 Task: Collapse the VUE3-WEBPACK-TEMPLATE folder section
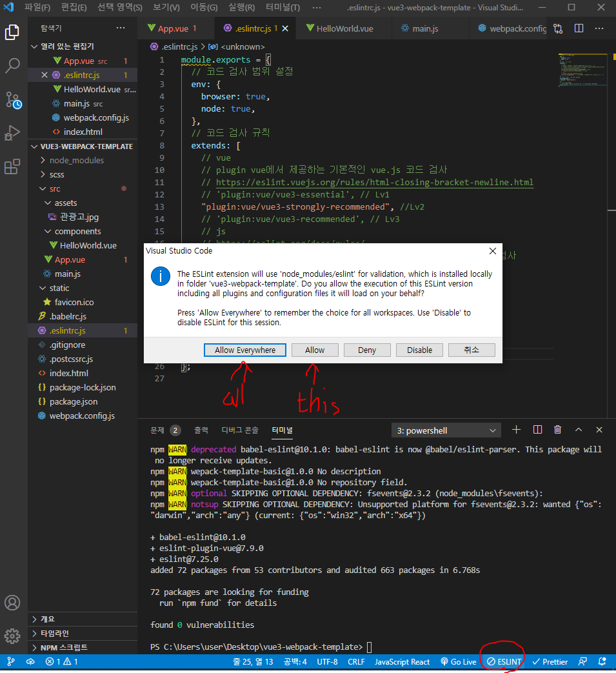[34, 146]
